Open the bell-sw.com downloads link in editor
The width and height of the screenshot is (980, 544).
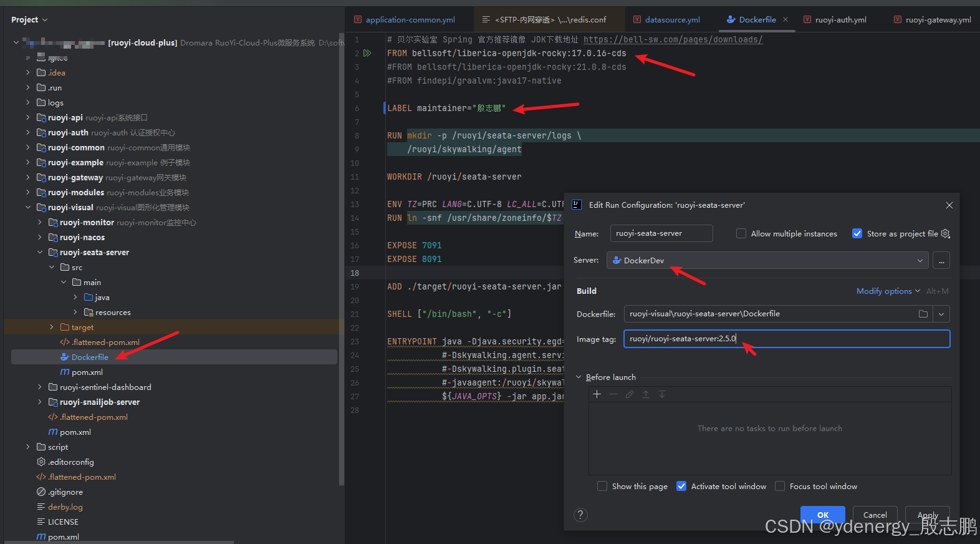click(x=673, y=39)
